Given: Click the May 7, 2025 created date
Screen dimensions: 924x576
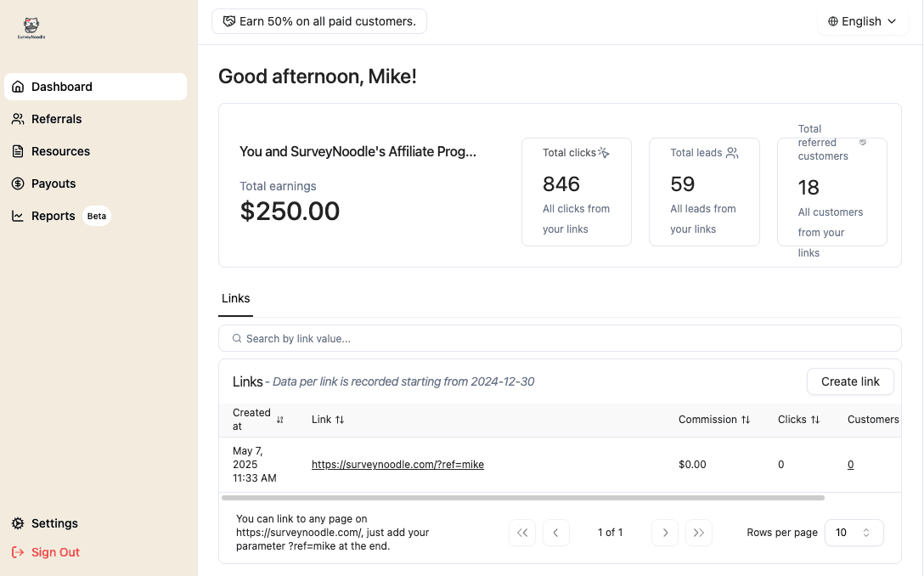Looking at the screenshot, I should point(255,465).
